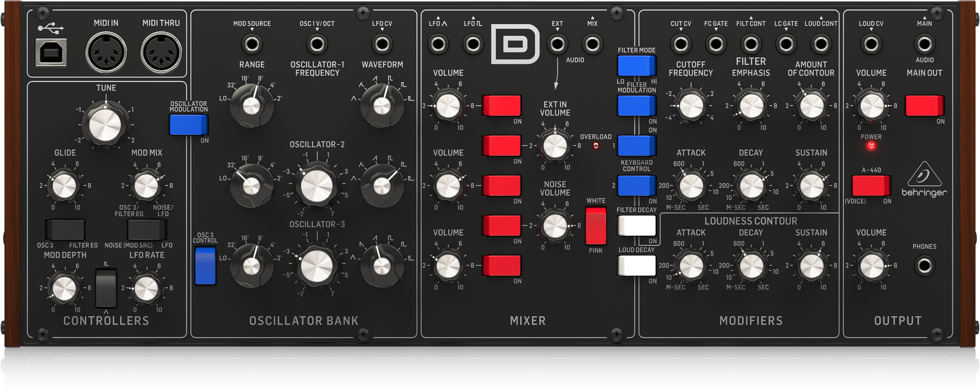Viewport: 980px width, 392px height.
Task: Click the red OVERLOAD indicator LED
Action: tap(596, 146)
